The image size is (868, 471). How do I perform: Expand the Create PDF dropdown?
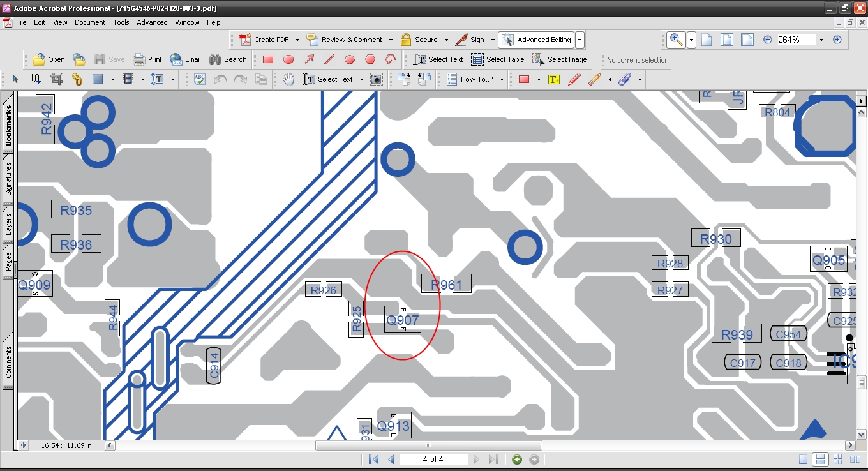point(297,40)
